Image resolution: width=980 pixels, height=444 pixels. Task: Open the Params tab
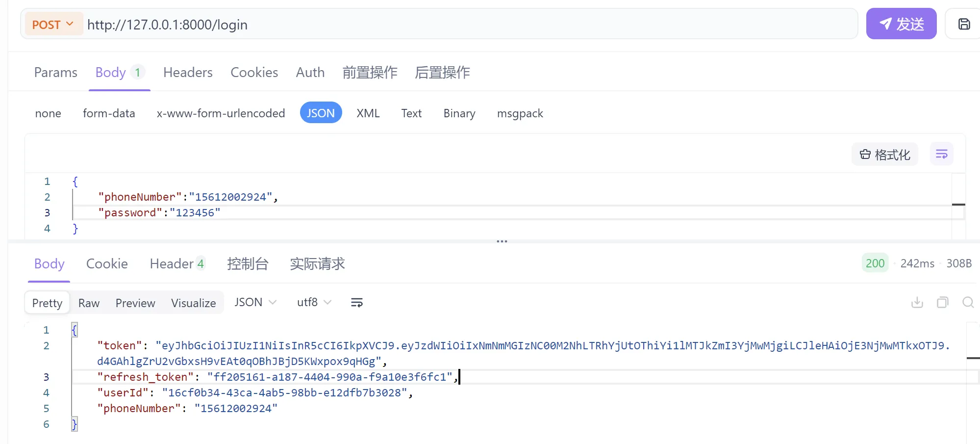(56, 73)
